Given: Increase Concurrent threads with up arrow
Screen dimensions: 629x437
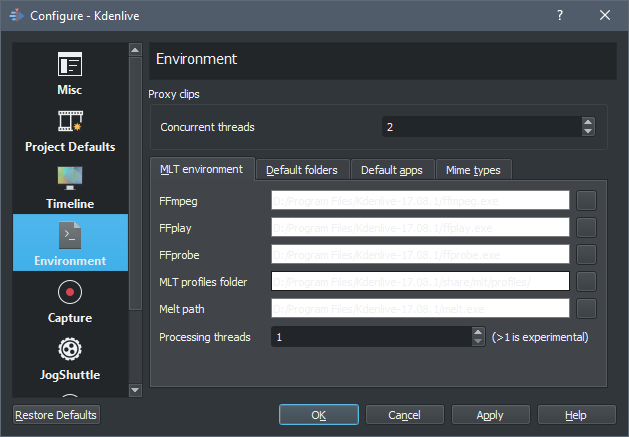Looking at the screenshot, I should [588, 122].
